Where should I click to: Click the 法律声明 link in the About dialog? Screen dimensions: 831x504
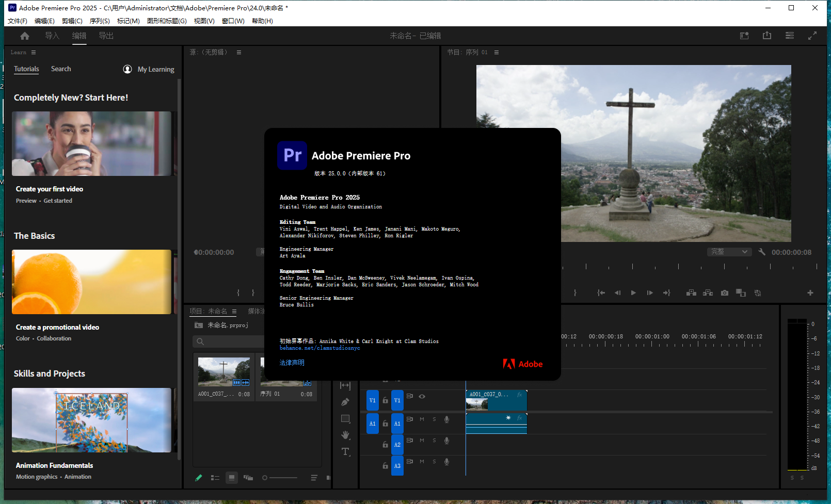pos(292,362)
